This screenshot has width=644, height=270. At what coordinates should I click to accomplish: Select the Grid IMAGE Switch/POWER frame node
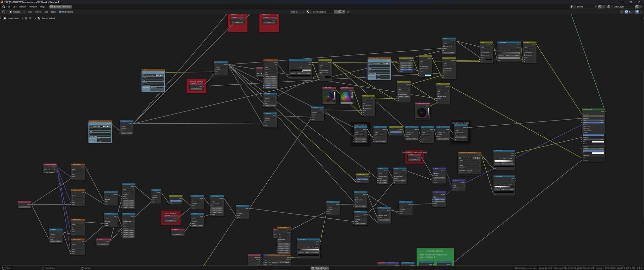(x=415, y=157)
